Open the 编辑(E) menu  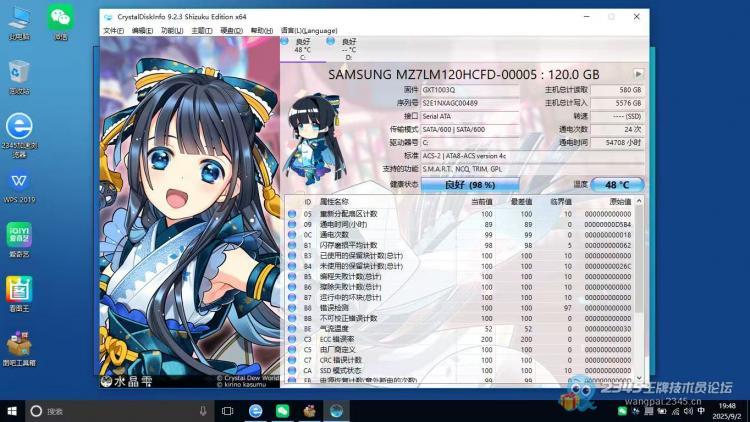point(142,31)
